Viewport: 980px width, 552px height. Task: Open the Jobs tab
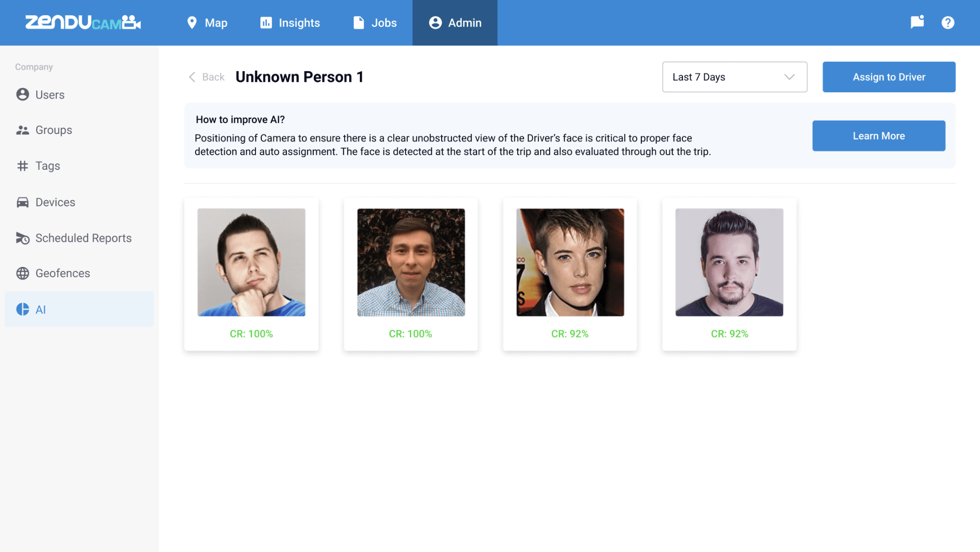(375, 23)
